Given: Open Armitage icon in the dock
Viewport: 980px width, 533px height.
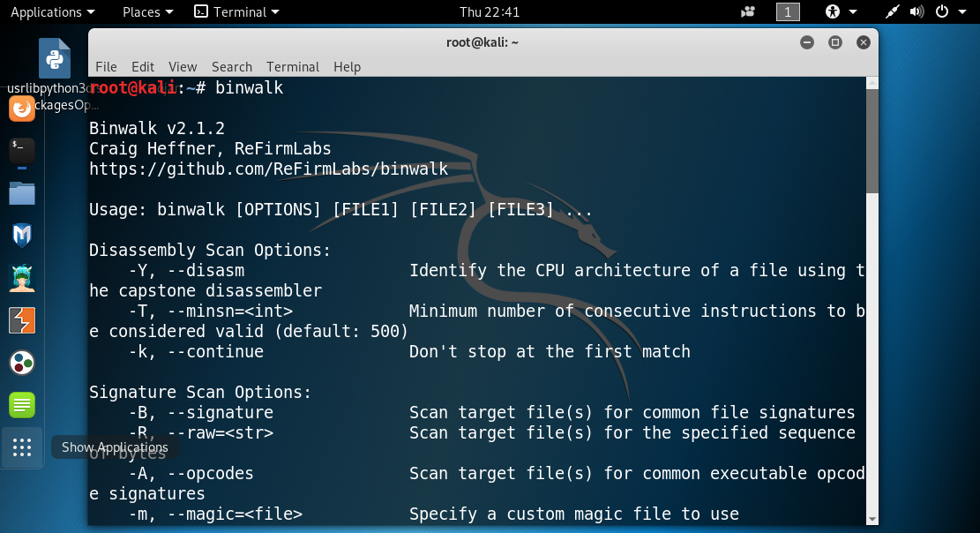Looking at the screenshot, I should (22, 278).
